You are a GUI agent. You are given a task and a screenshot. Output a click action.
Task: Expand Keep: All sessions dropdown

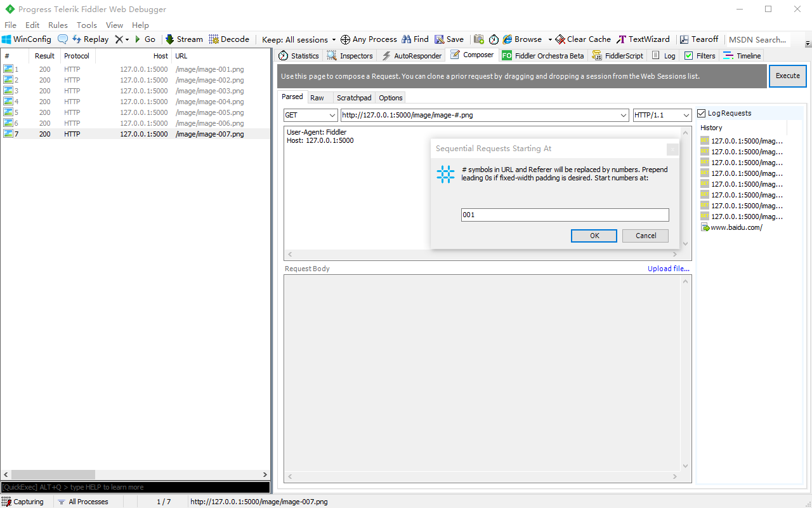pos(334,39)
